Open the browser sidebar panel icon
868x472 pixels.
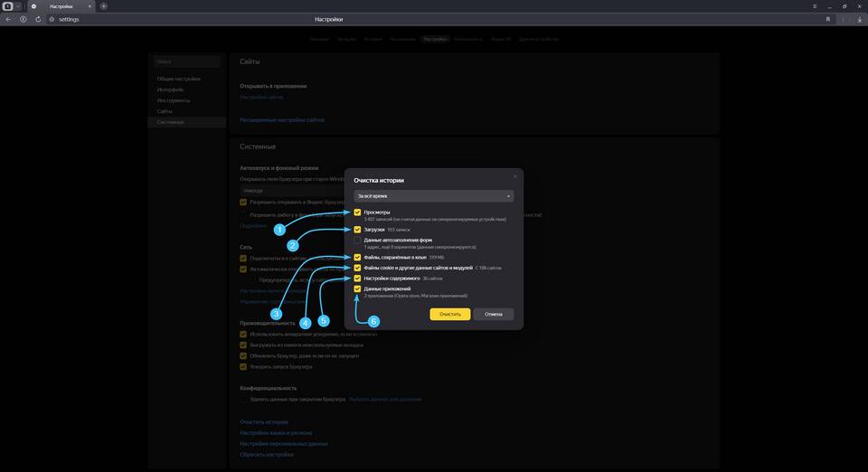8,6
